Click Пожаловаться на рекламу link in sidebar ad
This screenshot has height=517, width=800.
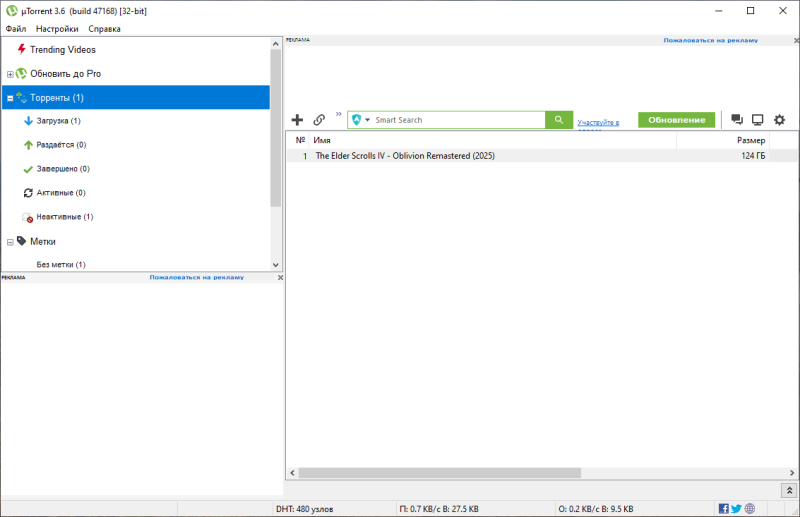click(196, 277)
